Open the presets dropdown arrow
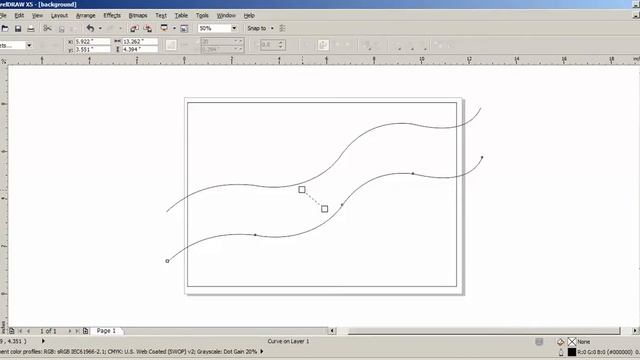Screen dimensions: 640x360 29,45
